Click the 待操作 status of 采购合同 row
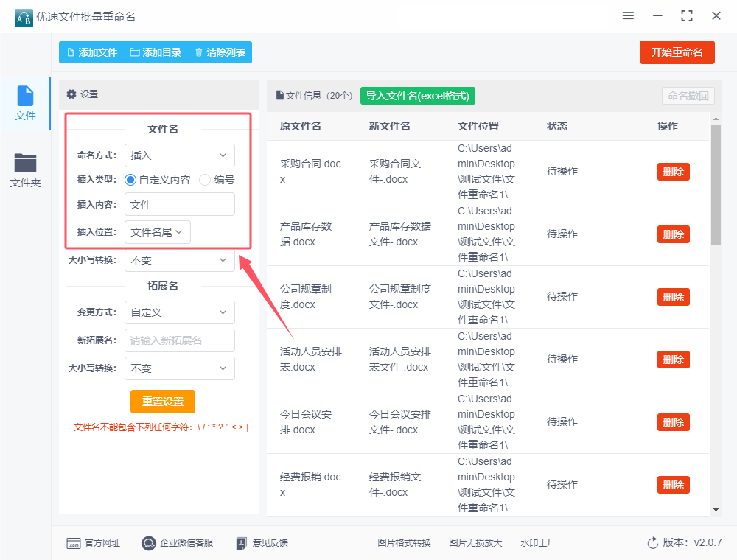 562,171
